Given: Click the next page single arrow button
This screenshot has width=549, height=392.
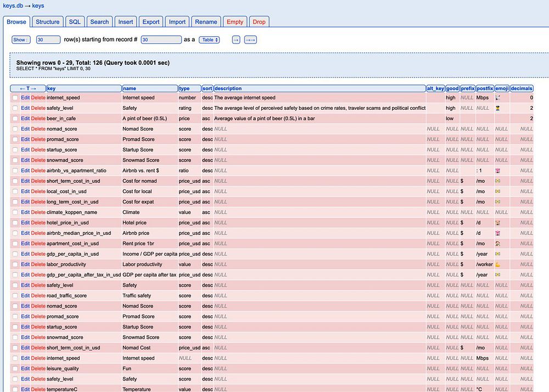Looking at the screenshot, I should pos(236,40).
